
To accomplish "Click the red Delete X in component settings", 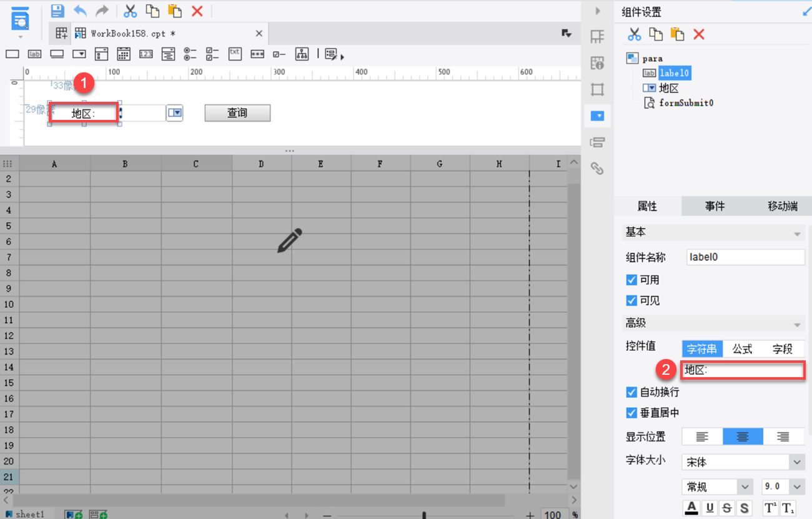I will point(699,34).
